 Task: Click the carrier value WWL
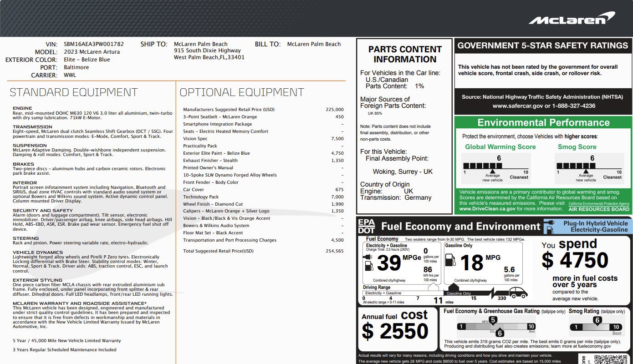point(70,75)
